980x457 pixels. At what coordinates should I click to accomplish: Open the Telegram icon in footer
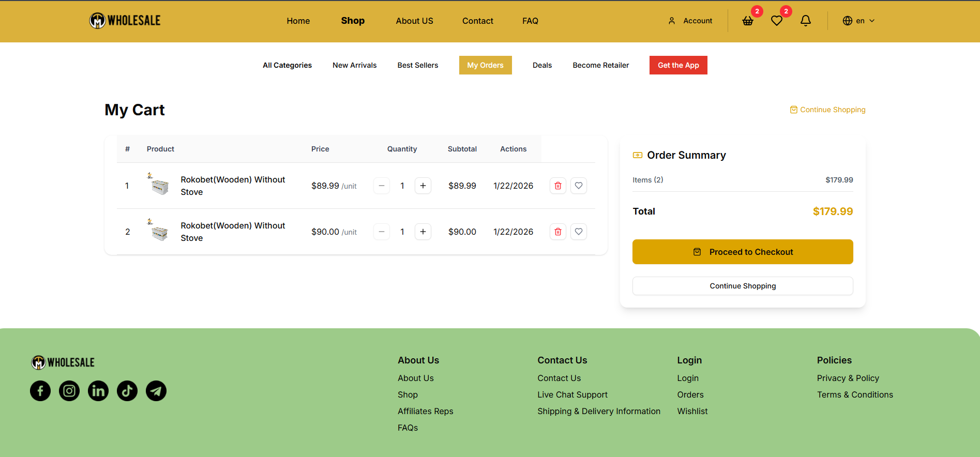(x=156, y=391)
